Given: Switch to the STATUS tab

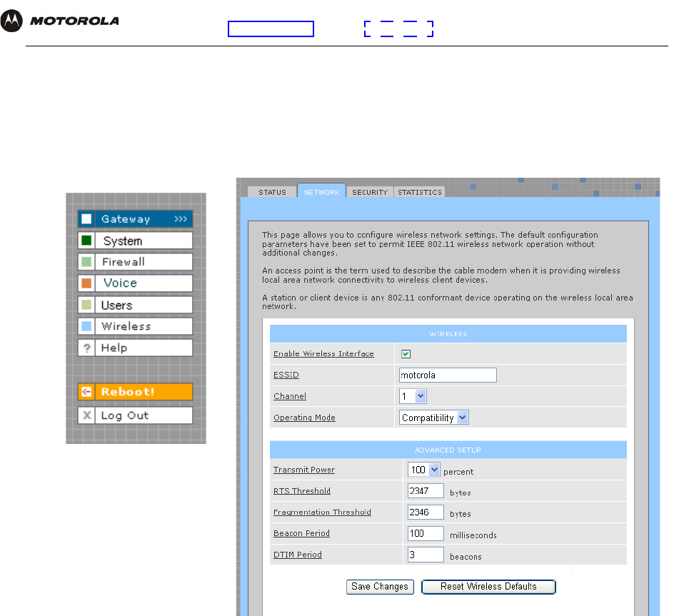Looking at the screenshot, I should tap(272, 192).
